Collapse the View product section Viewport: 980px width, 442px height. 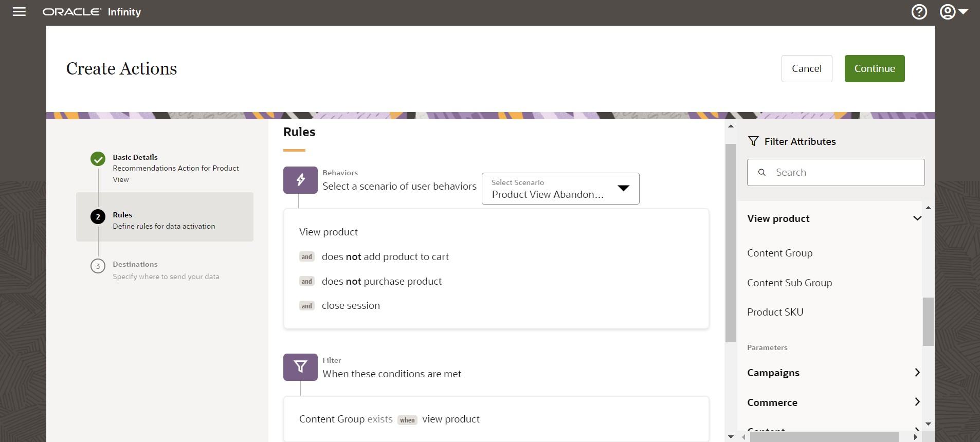[917, 218]
